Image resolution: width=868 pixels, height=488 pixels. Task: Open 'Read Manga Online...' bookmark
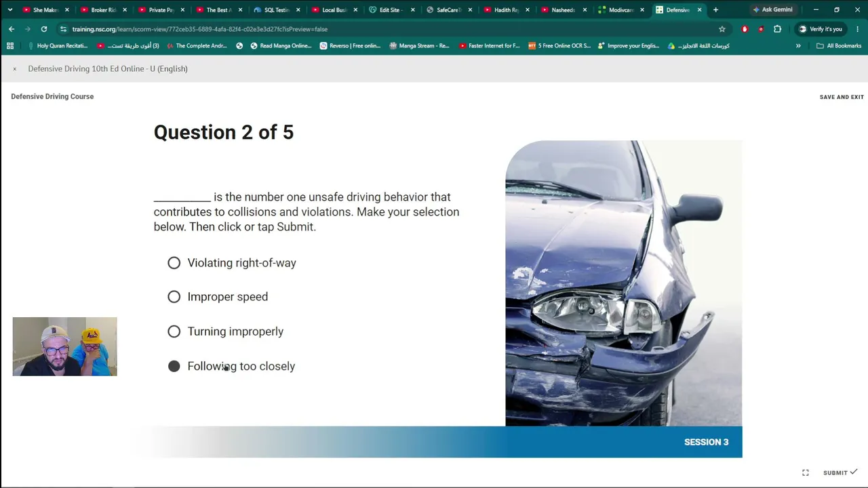click(281, 46)
